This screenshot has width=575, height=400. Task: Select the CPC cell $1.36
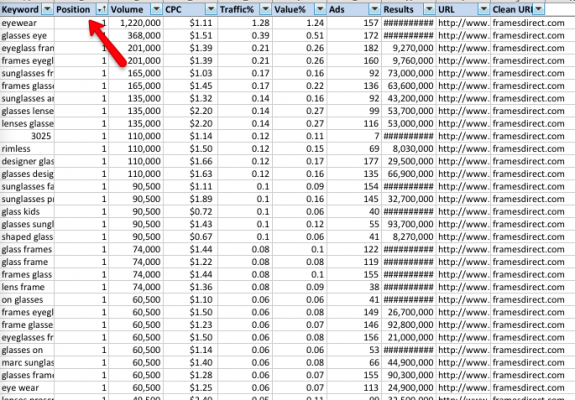[190, 287]
